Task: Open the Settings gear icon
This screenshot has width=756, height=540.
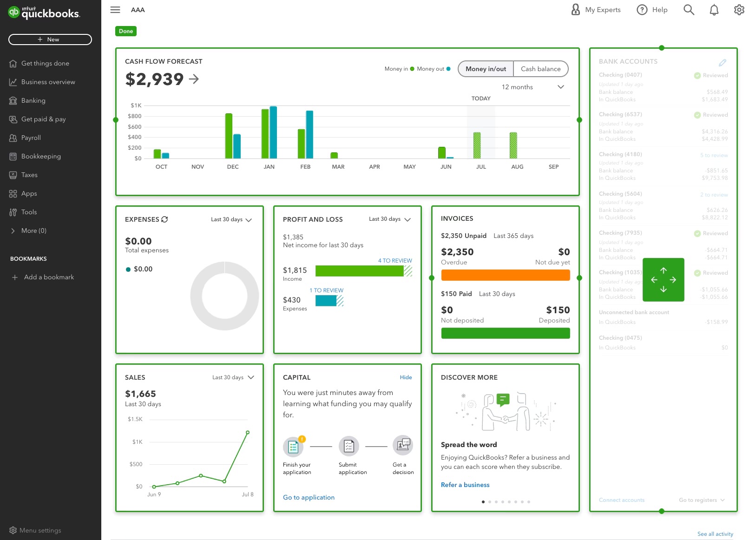Action: click(739, 9)
